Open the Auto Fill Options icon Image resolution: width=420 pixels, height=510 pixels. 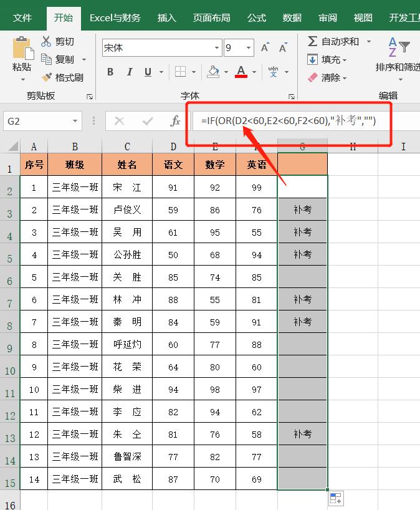coord(336,498)
